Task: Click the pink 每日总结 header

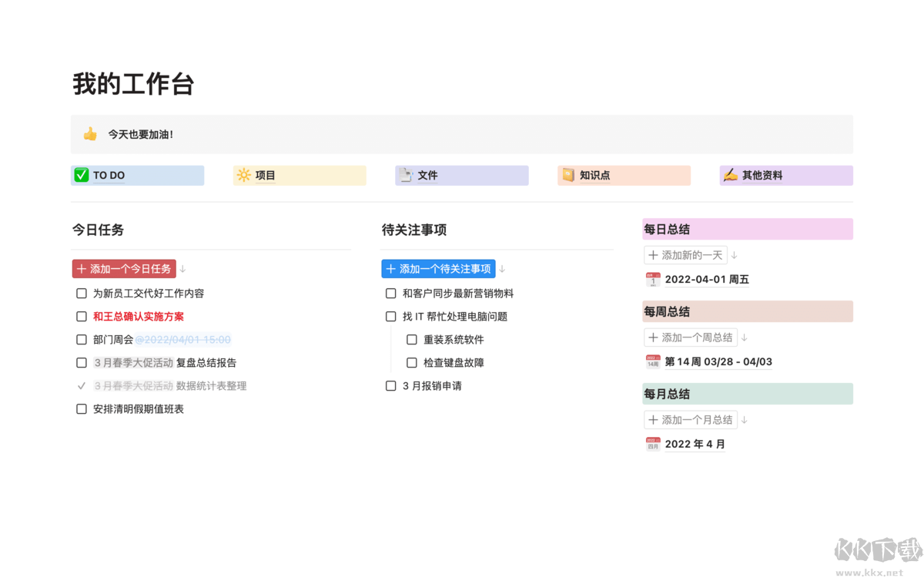Action: 748,229
